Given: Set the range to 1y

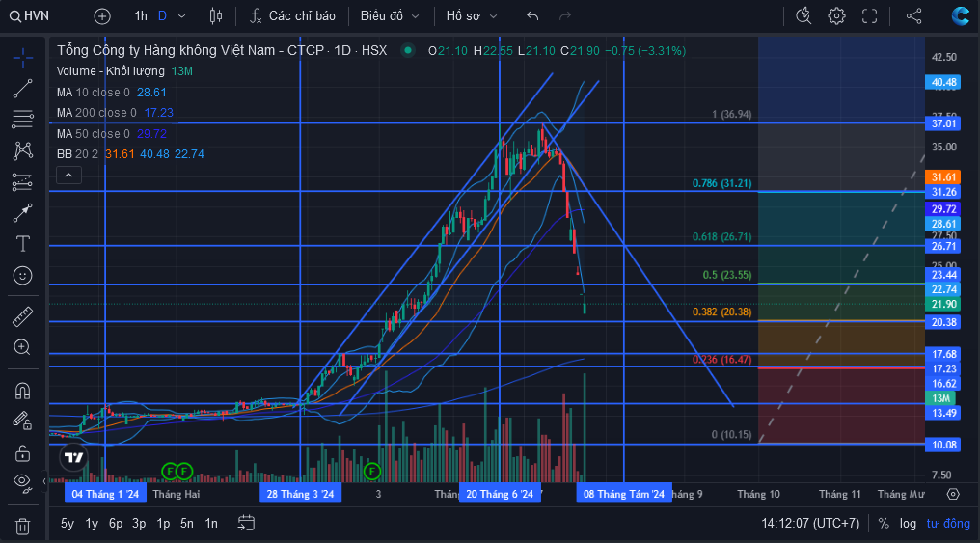Looking at the screenshot, I should pyautogui.click(x=92, y=524).
